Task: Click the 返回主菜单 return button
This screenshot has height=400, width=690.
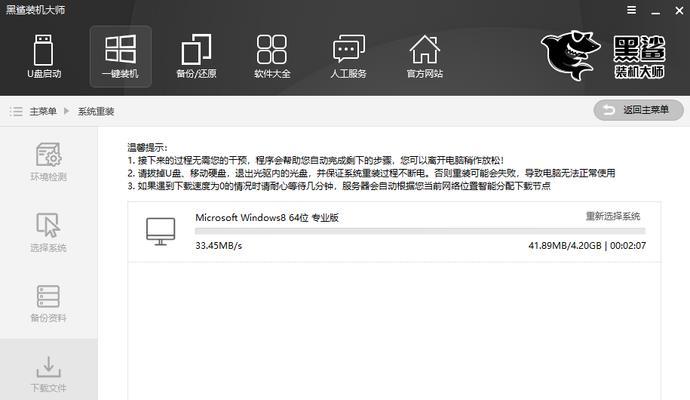Action: pos(638,110)
